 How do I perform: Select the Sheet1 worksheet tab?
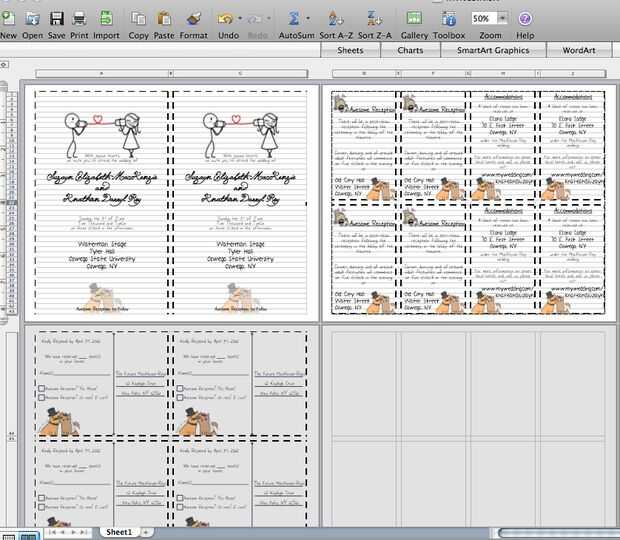click(x=119, y=532)
